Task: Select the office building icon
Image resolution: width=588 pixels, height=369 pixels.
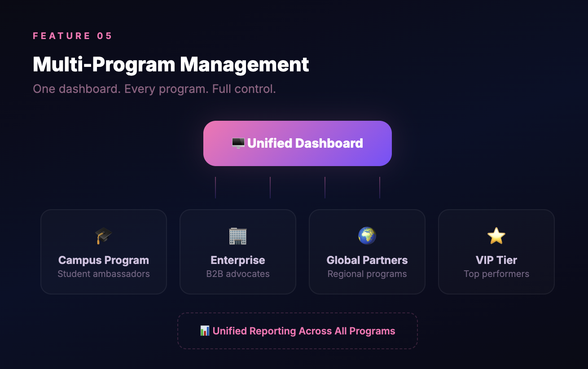Action: pyautogui.click(x=238, y=236)
